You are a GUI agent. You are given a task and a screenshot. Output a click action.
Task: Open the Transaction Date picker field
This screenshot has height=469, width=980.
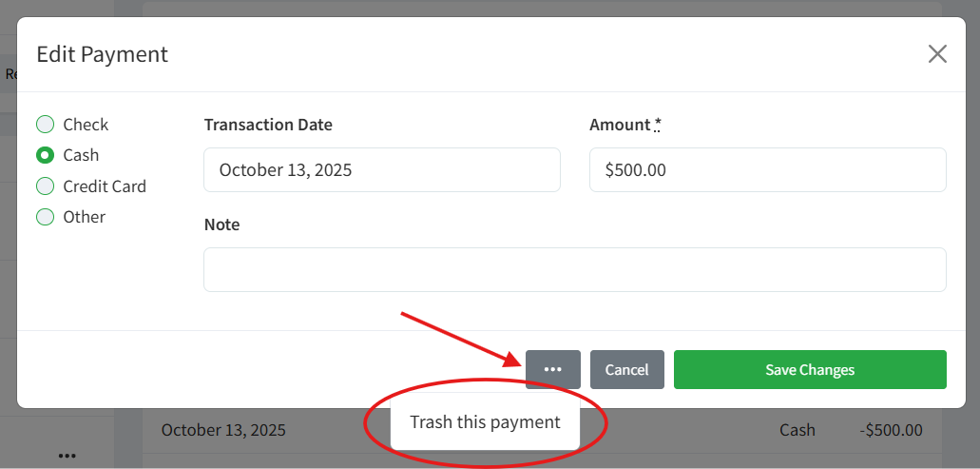(381, 170)
